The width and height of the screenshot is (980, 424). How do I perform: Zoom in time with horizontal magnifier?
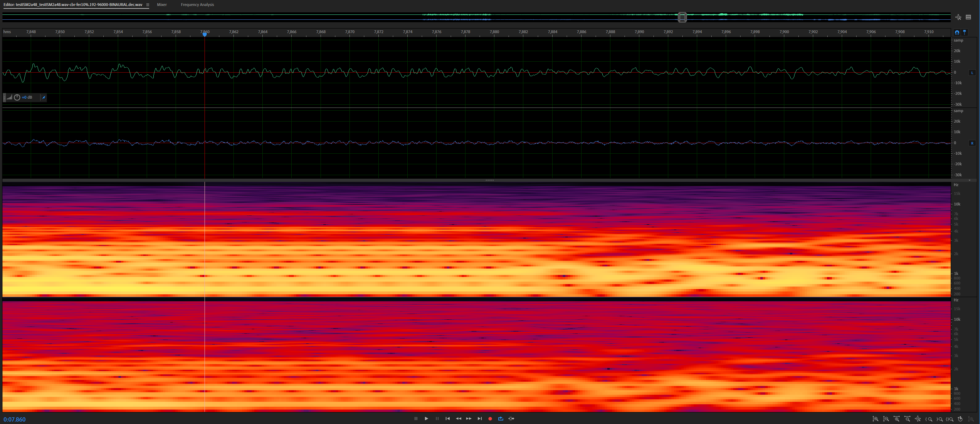[897, 419]
